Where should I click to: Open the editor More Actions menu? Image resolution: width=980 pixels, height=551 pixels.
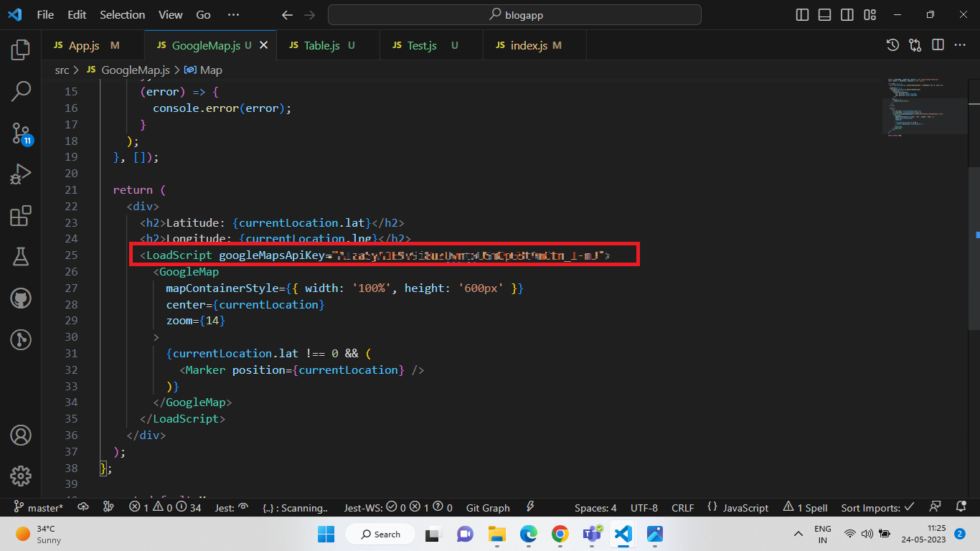point(960,45)
